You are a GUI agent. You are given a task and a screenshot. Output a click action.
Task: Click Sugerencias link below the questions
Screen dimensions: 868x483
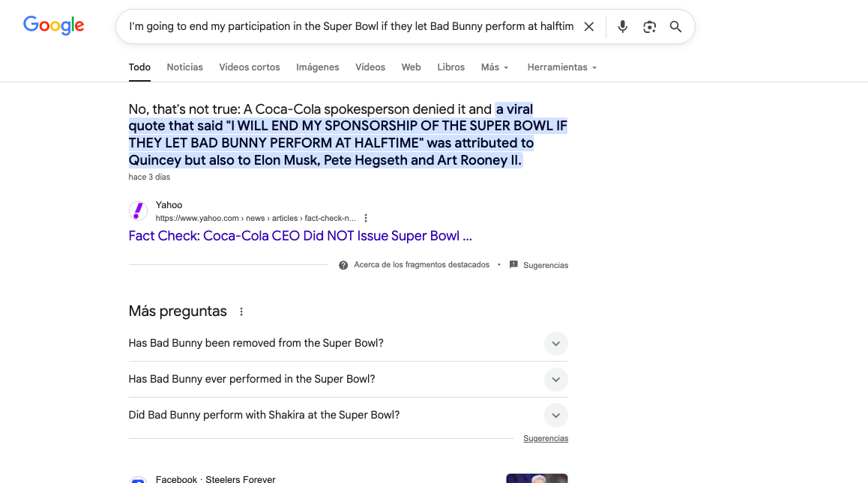[x=545, y=439]
